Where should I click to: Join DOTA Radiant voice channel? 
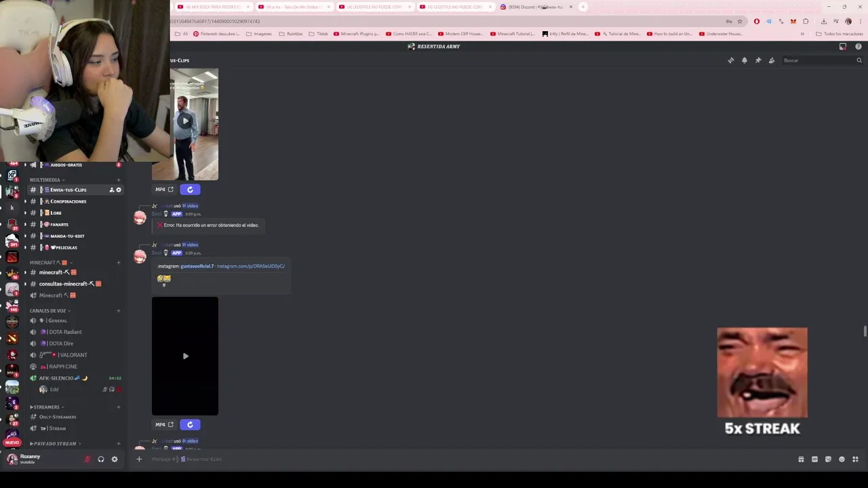coord(75,332)
